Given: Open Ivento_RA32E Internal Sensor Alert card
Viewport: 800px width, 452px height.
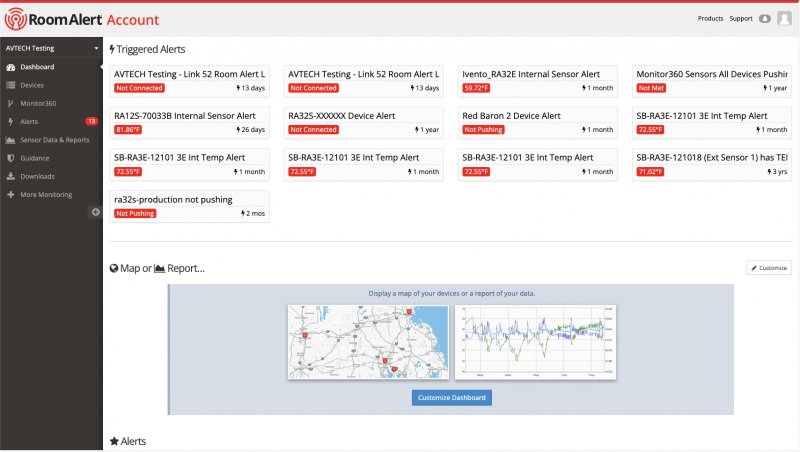Looking at the screenshot, I should coord(537,81).
